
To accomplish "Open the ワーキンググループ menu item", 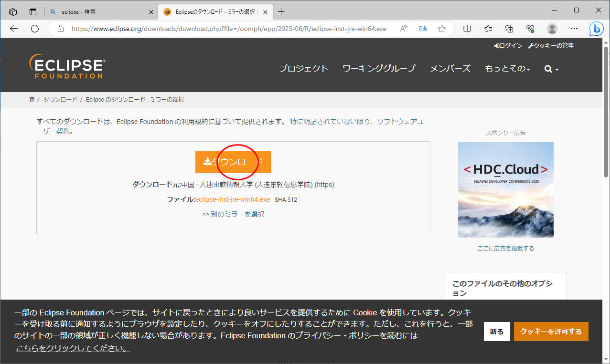I will pyautogui.click(x=379, y=69).
